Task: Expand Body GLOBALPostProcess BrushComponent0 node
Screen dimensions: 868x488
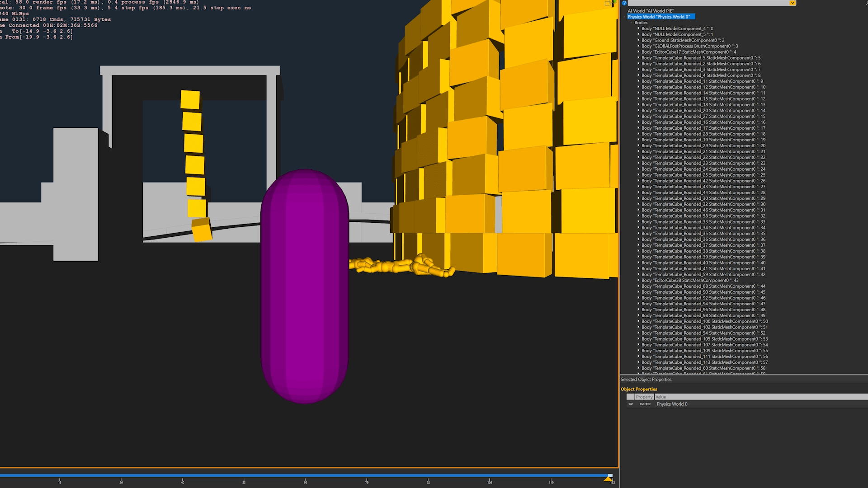Action: [x=638, y=46]
